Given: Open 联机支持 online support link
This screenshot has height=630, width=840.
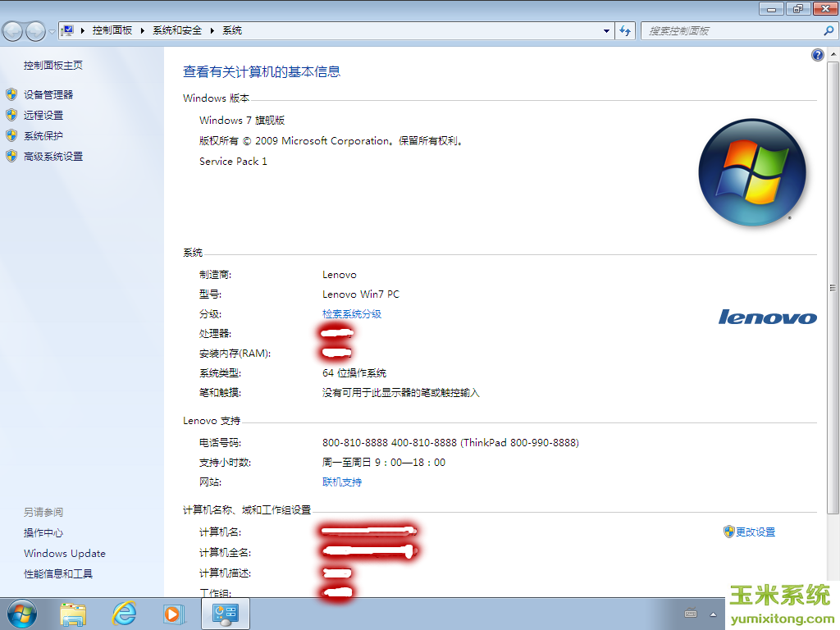Looking at the screenshot, I should [x=342, y=482].
